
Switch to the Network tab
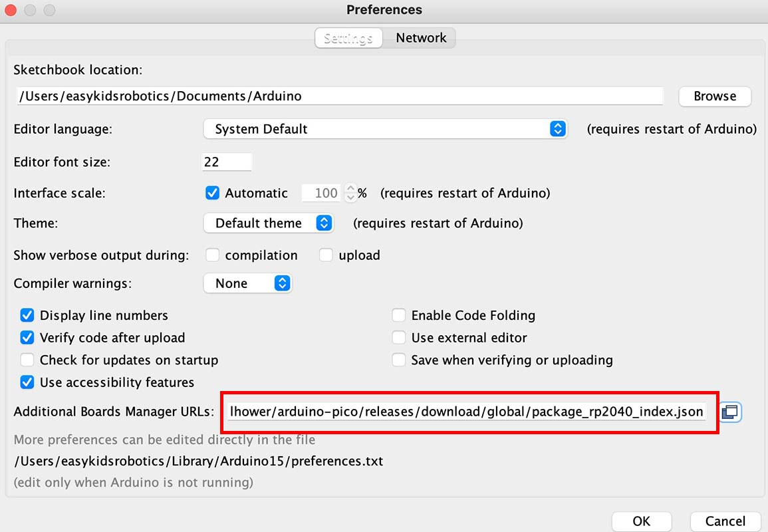(x=421, y=38)
